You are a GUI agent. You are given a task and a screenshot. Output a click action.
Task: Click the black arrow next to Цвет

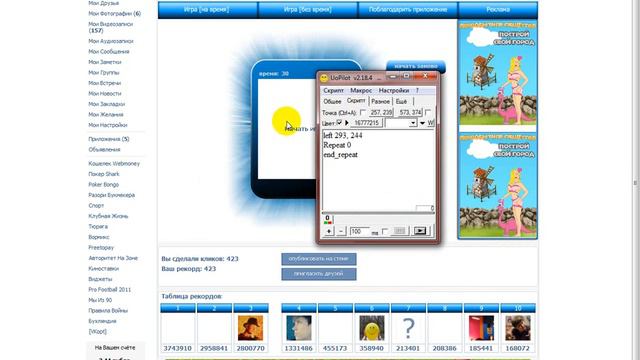(347, 123)
